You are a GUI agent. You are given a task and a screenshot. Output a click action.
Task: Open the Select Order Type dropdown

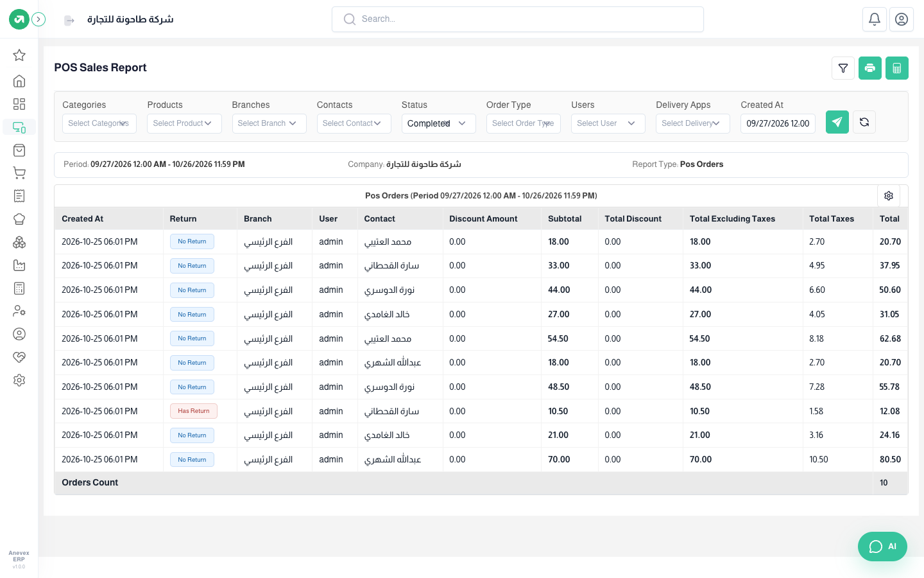[523, 123]
